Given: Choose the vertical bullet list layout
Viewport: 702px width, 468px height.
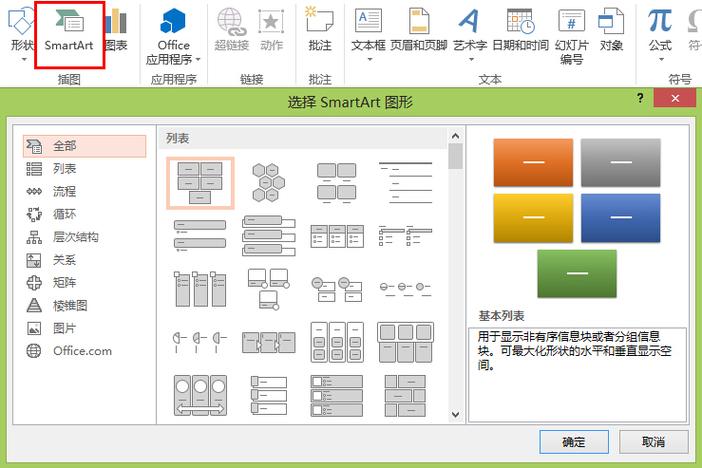Looking at the screenshot, I should click(x=200, y=235).
